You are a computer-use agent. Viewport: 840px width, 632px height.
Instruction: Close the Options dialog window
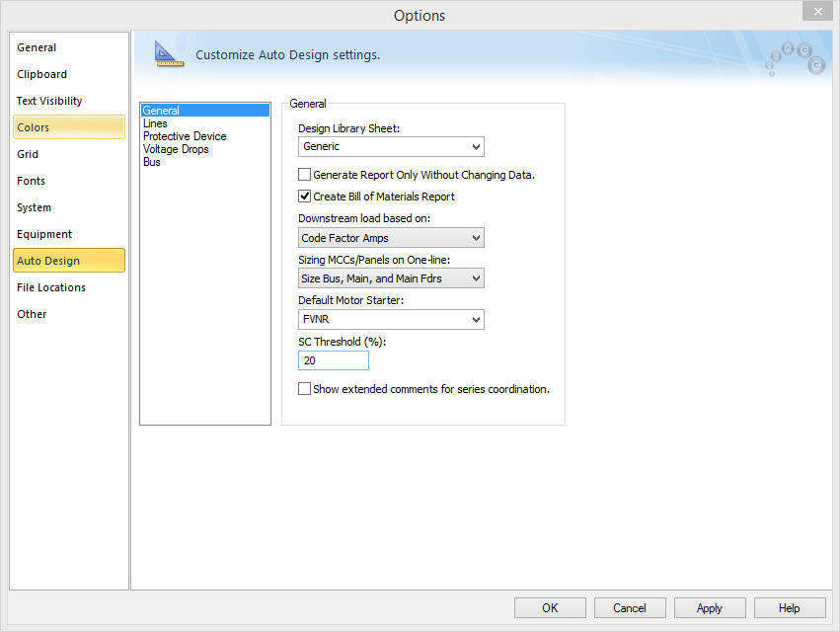point(816,12)
